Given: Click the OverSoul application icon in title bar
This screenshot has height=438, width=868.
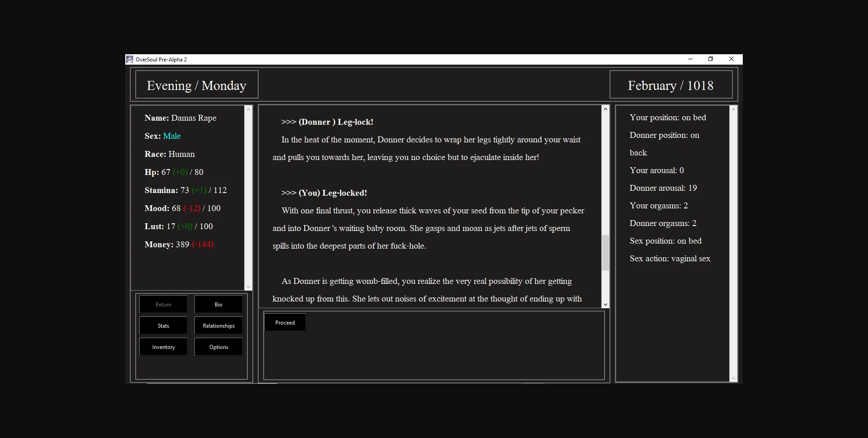Looking at the screenshot, I should point(130,59).
